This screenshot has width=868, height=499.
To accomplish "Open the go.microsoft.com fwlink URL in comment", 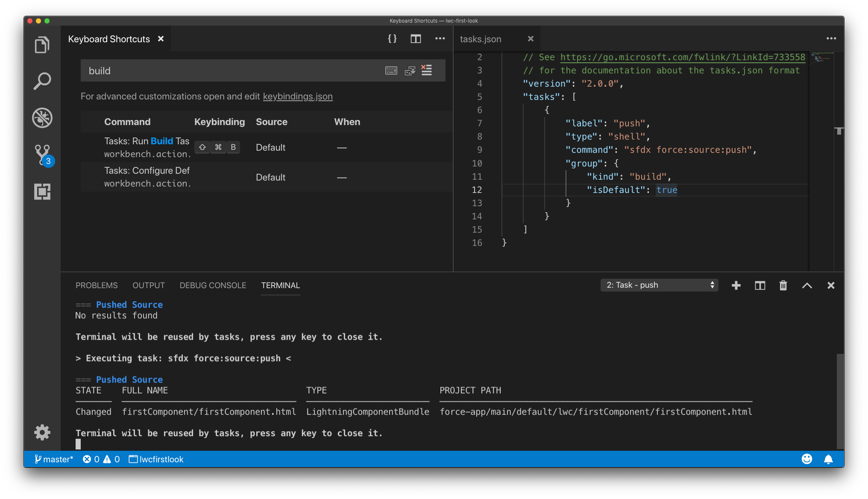I will [683, 57].
